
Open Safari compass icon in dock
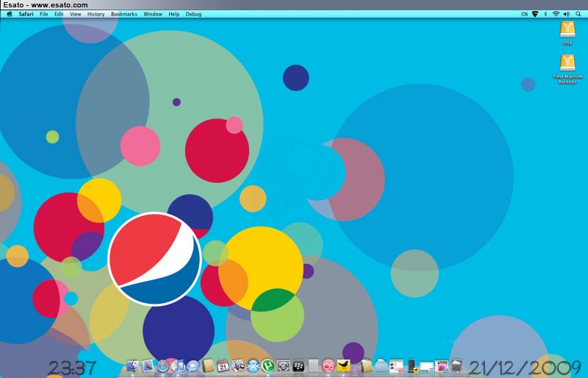tap(162, 365)
